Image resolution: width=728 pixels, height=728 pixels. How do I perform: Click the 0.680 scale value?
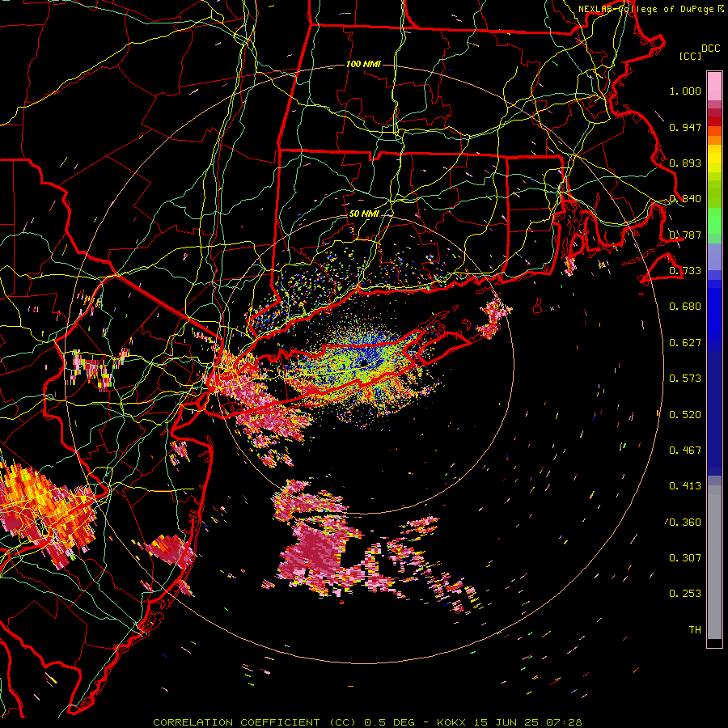point(685,307)
